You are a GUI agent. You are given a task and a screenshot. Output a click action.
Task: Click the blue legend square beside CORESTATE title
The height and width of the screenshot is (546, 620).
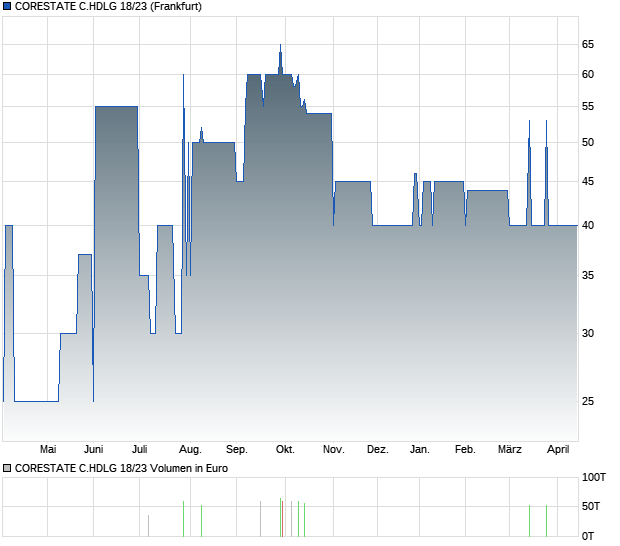[7, 7]
